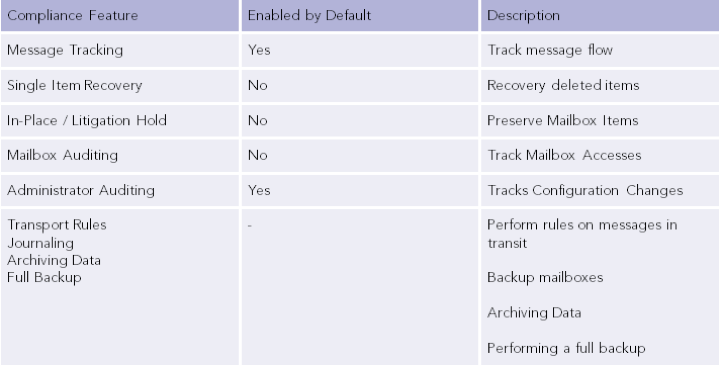Click Yes value for Administrator Auditing

(259, 190)
